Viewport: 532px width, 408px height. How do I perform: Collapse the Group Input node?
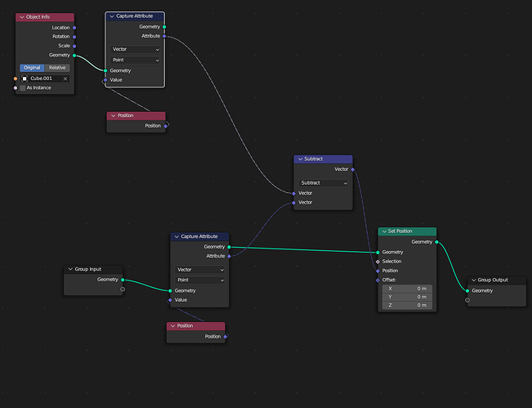pos(70,269)
